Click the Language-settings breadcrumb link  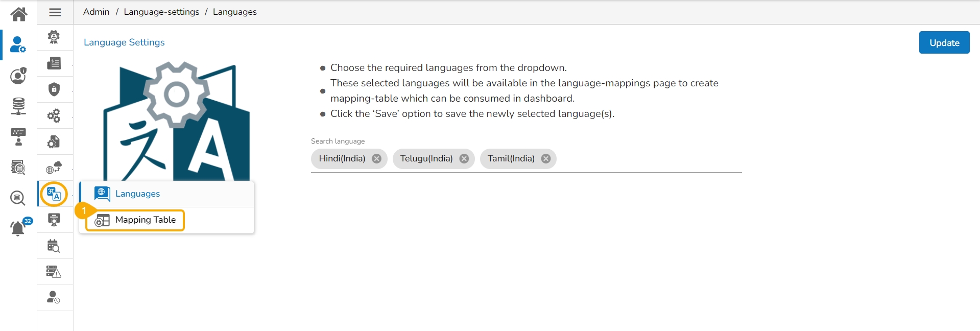click(161, 12)
